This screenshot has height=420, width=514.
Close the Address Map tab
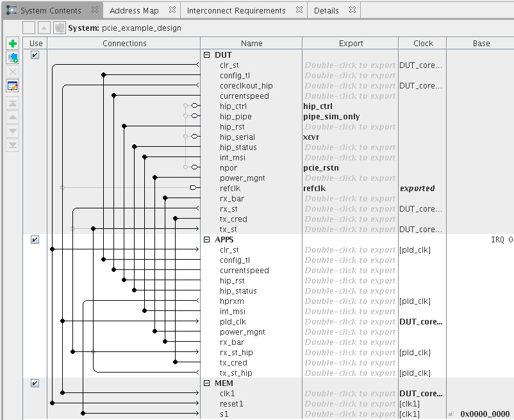click(x=172, y=10)
